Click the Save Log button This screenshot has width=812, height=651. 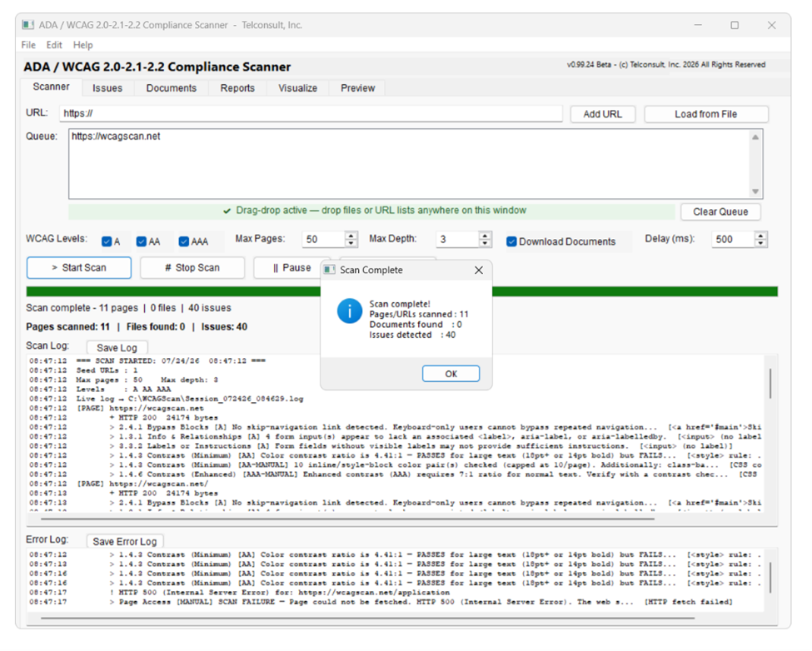[x=117, y=348]
